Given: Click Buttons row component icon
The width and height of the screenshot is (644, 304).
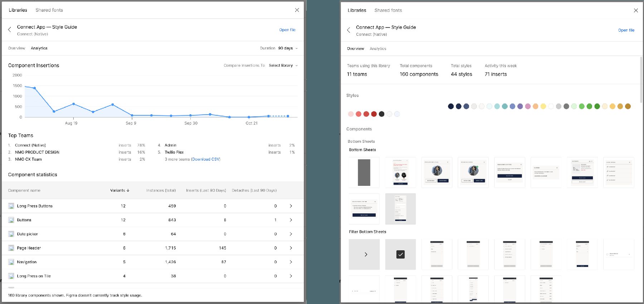Looking at the screenshot, I should tap(11, 220).
